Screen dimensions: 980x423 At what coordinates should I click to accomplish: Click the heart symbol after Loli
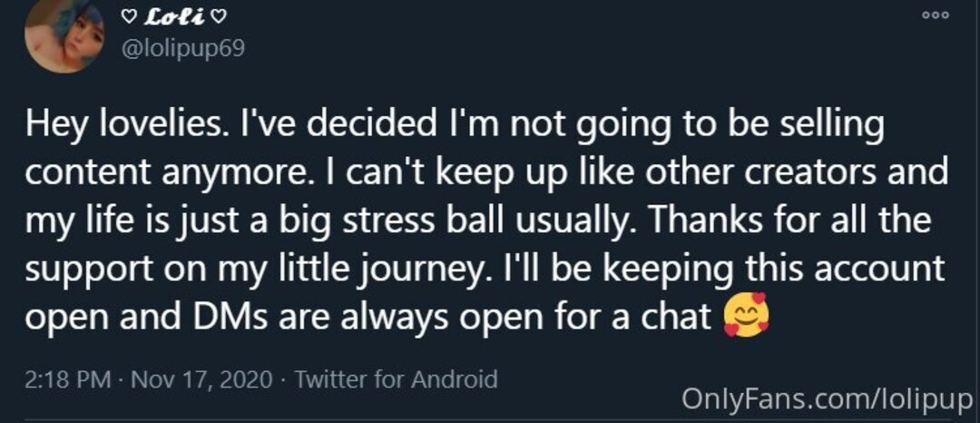tap(218, 17)
